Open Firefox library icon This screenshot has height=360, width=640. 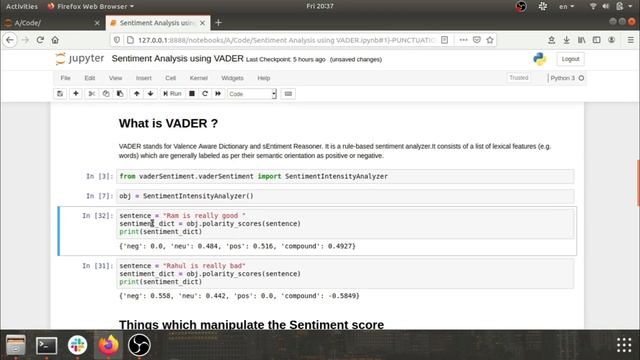pyautogui.click(x=582, y=40)
